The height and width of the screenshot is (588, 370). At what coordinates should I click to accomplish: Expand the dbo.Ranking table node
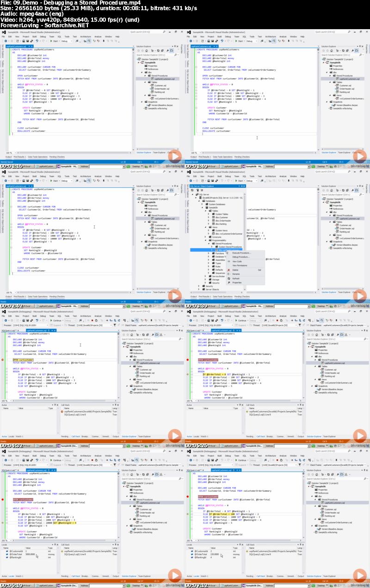click(x=209, y=224)
